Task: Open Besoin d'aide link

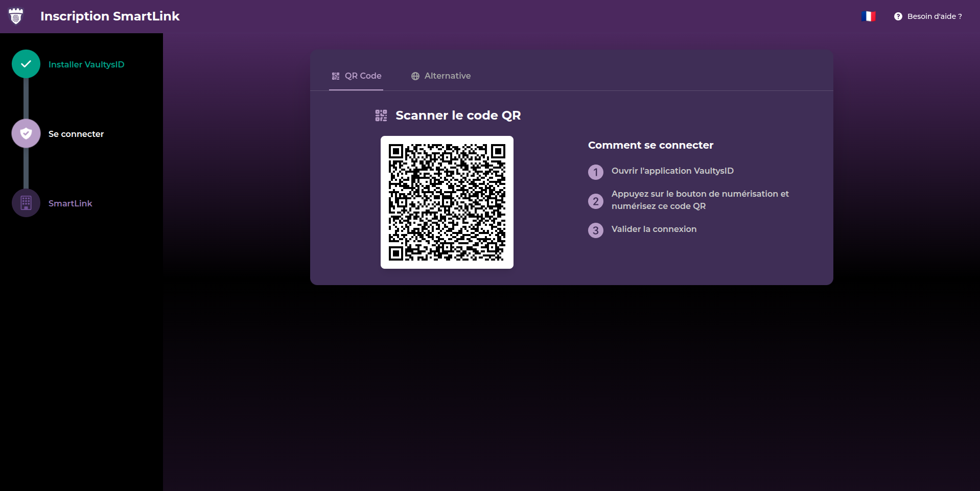Action: pyautogui.click(x=934, y=16)
